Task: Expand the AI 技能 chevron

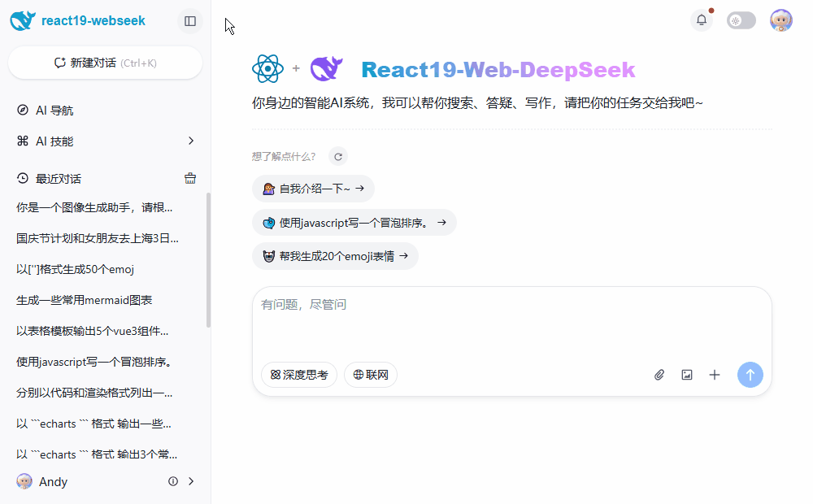Action: (191, 141)
